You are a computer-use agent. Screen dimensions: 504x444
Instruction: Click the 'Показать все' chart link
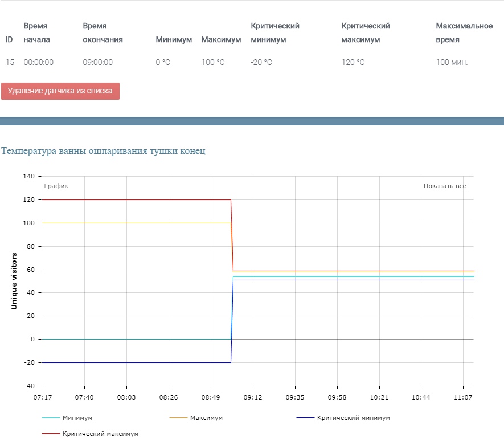pos(445,186)
